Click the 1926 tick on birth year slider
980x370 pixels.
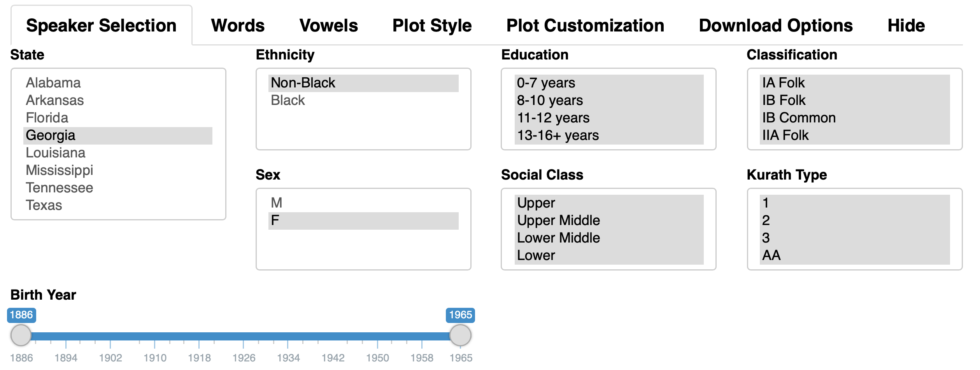click(x=244, y=358)
